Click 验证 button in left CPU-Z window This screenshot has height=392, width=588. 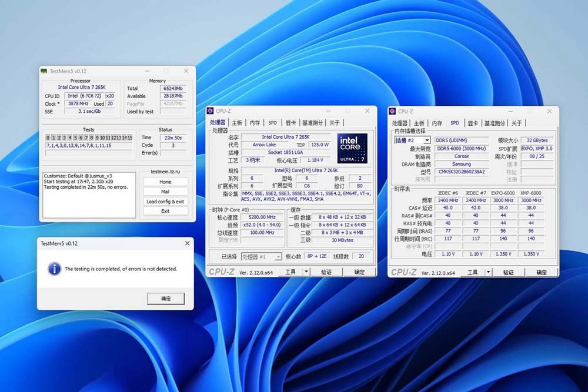click(x=326, y=272)
